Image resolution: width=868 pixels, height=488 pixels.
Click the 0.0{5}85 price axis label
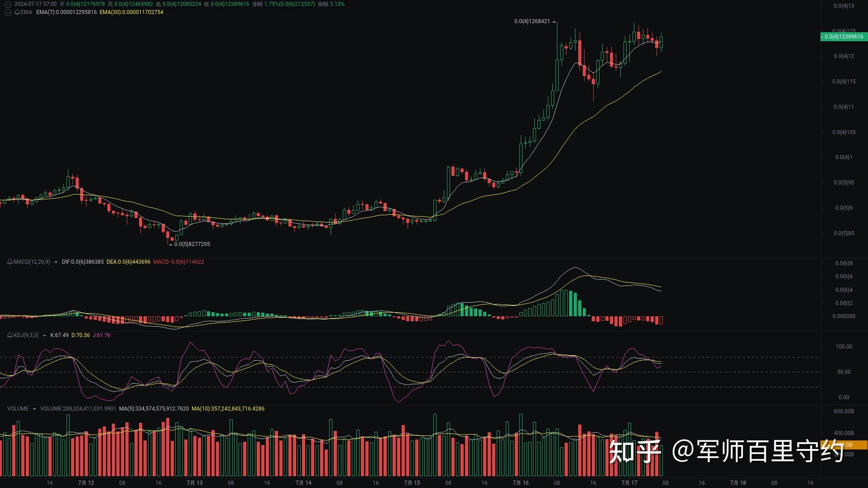[x=844, y=233]
